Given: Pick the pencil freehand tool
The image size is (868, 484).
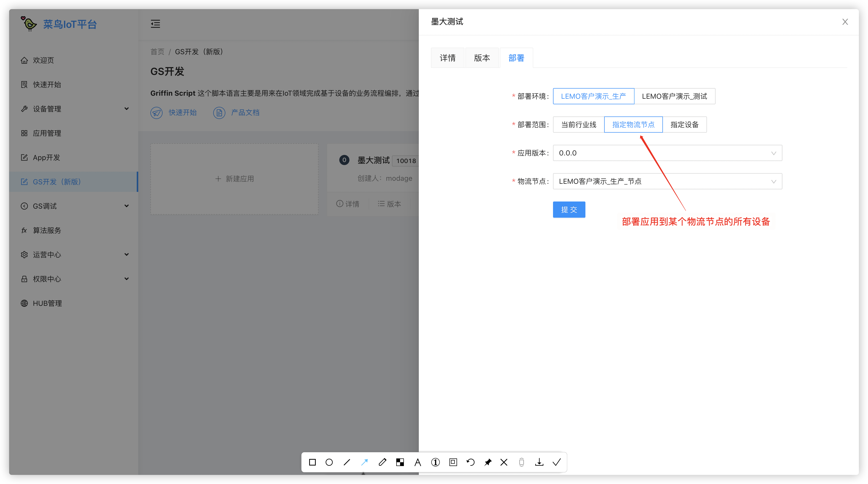Looking at the screenshot, I should coord(382,462).
